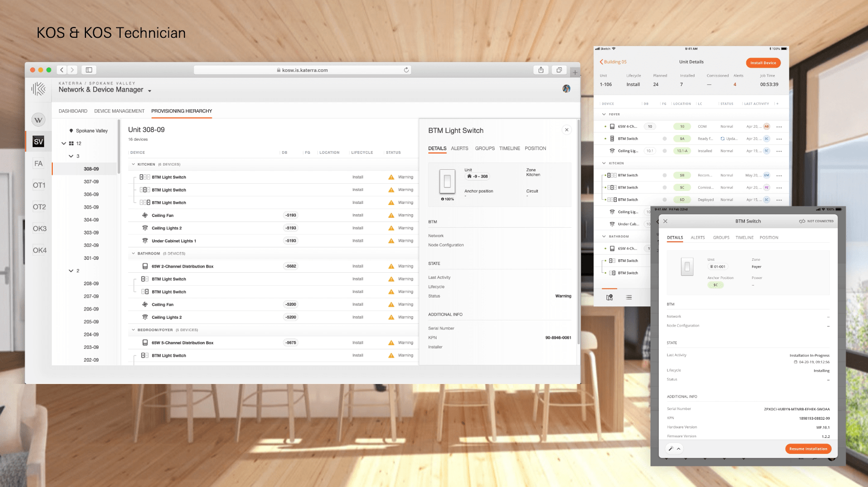868x487 pixels.
Task: Open more options for Ceiling Lig row in Foyer
Action: tap(779, 151)
